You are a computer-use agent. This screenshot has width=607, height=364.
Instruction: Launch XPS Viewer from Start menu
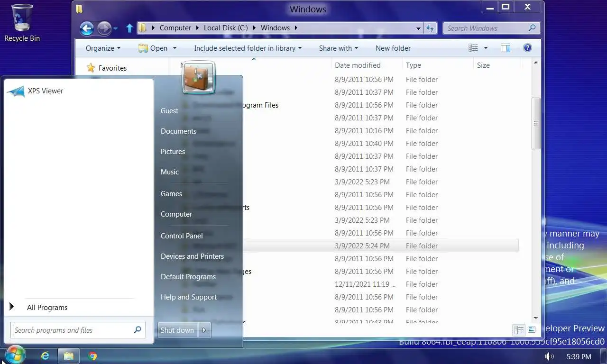point(79,91)
